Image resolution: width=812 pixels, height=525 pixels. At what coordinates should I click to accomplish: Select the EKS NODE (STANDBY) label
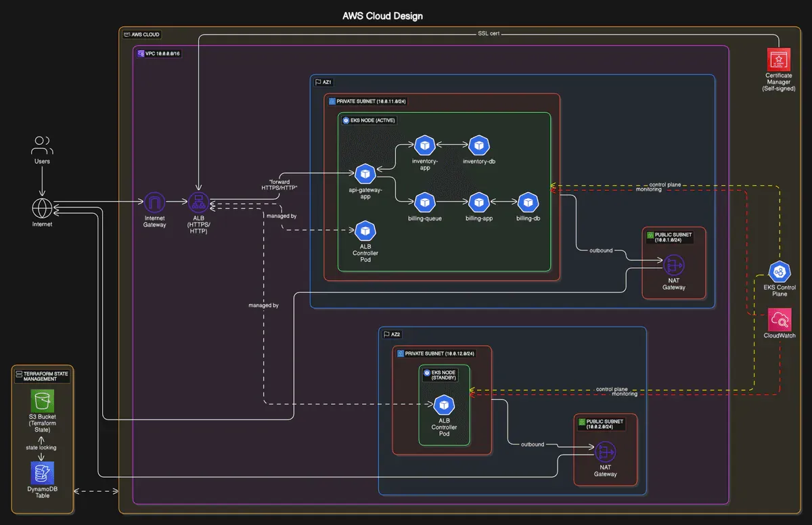click(441, 375)
